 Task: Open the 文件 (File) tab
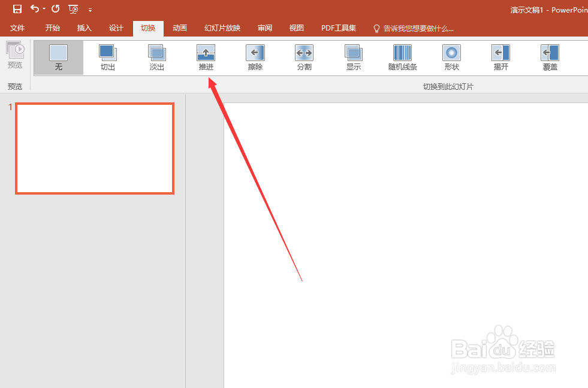coord(17,28)
